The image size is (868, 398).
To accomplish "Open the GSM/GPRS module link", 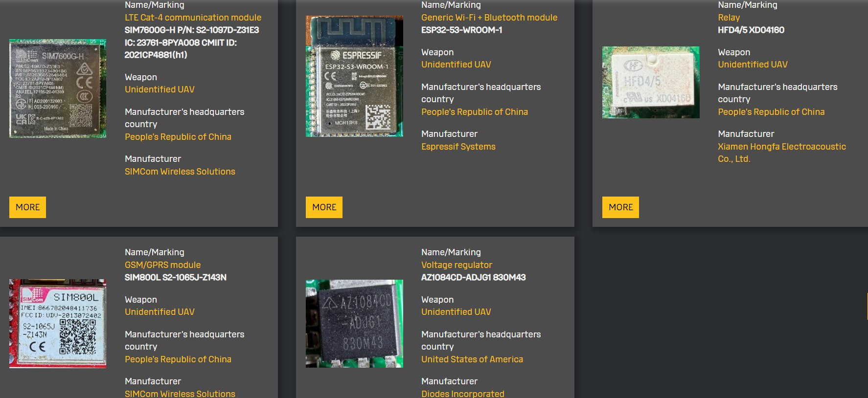I will pos(162,265).
